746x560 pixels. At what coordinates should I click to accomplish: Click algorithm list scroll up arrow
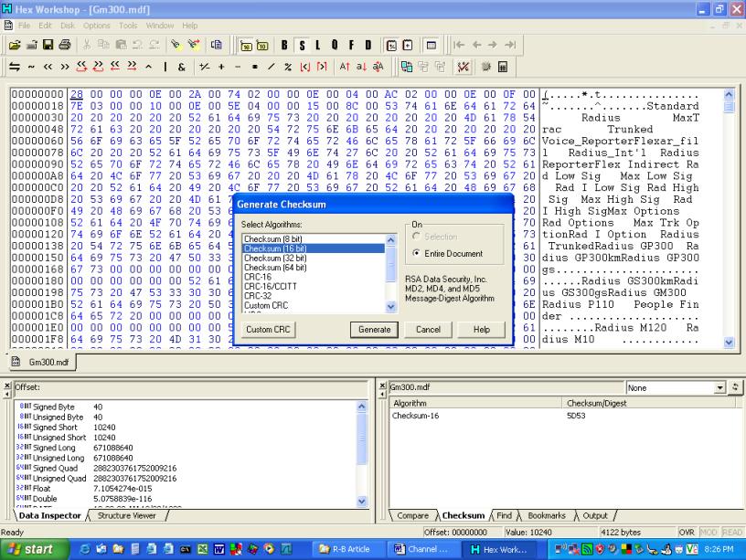point(390,239)
